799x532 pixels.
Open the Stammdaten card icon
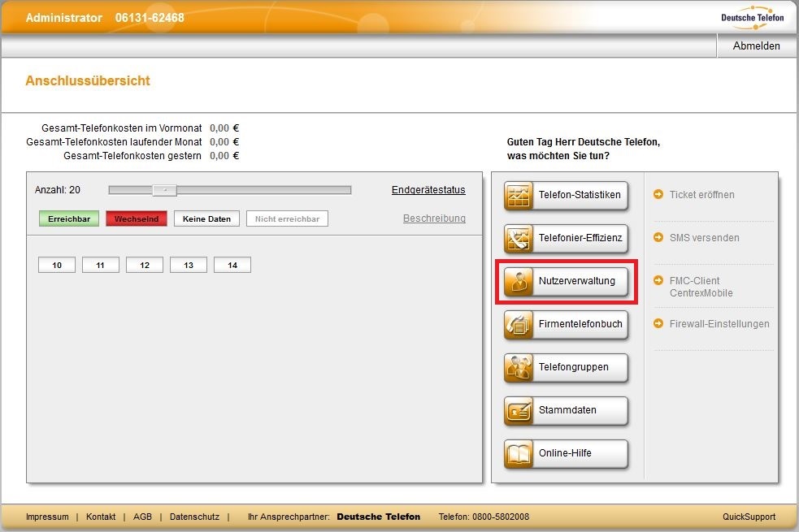(x=519, y=411)
